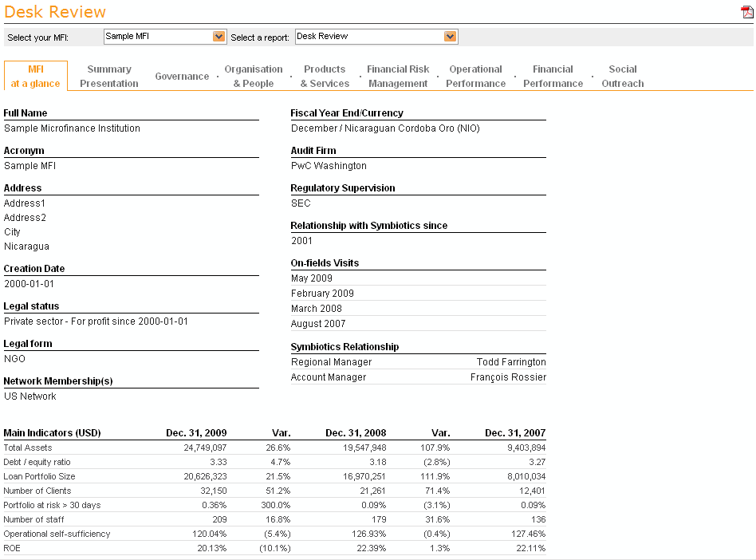Open Organisation & People tab
Screen dimensions: 756x560
[x=254, y=77]
